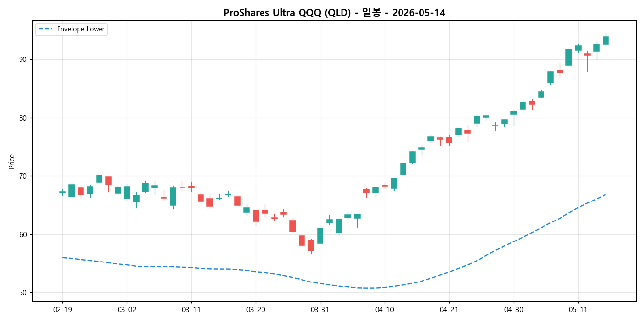644x322 pixels.
Task: Click the Envelope Lower legend label
Action: 81,29
